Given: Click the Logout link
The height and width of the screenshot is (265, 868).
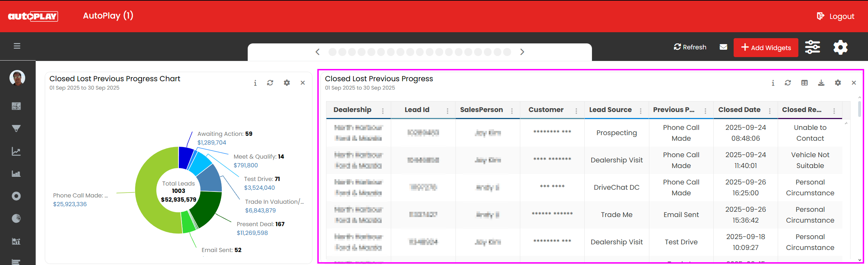Looking at the screenshot, I should coord(837,16).
